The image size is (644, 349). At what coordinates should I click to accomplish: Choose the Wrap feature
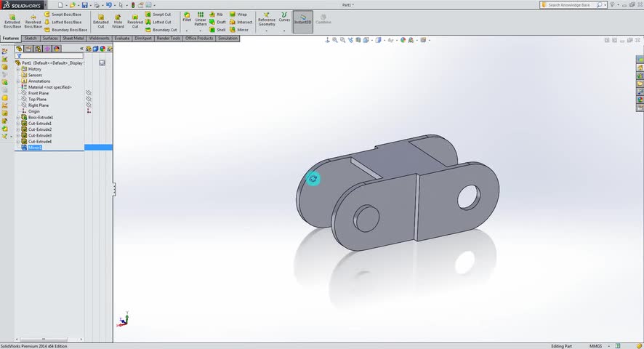[x=238, y=15]
